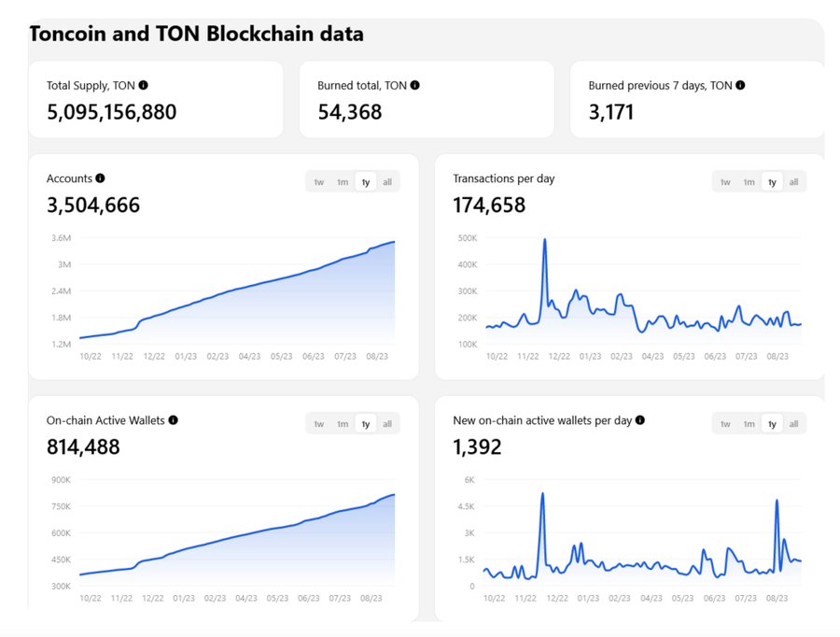Show all-time Transactions per day data

coord(794,182)
